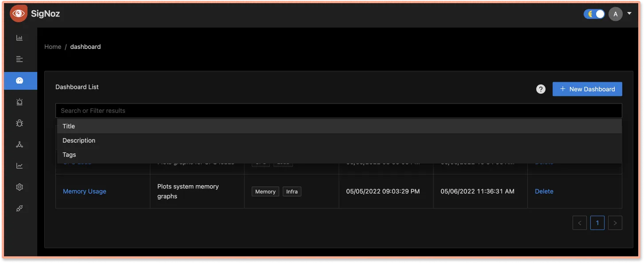Click the Infra tag

(292, 191)
